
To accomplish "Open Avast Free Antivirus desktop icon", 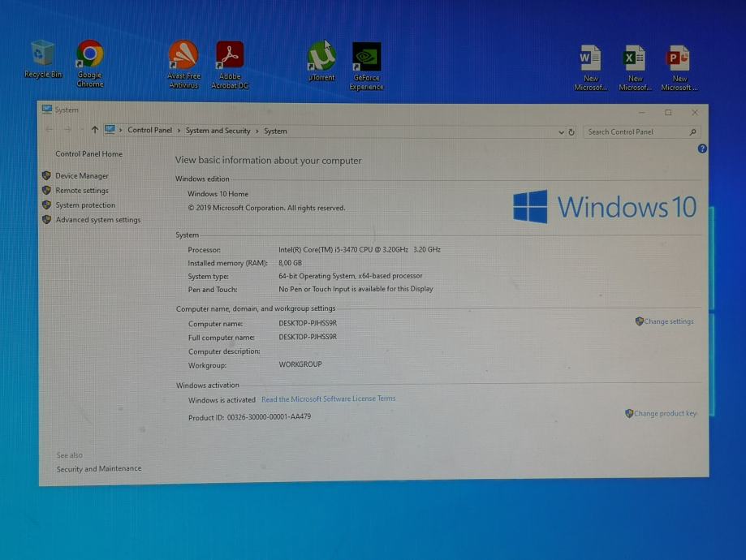I will click(183, 57).
